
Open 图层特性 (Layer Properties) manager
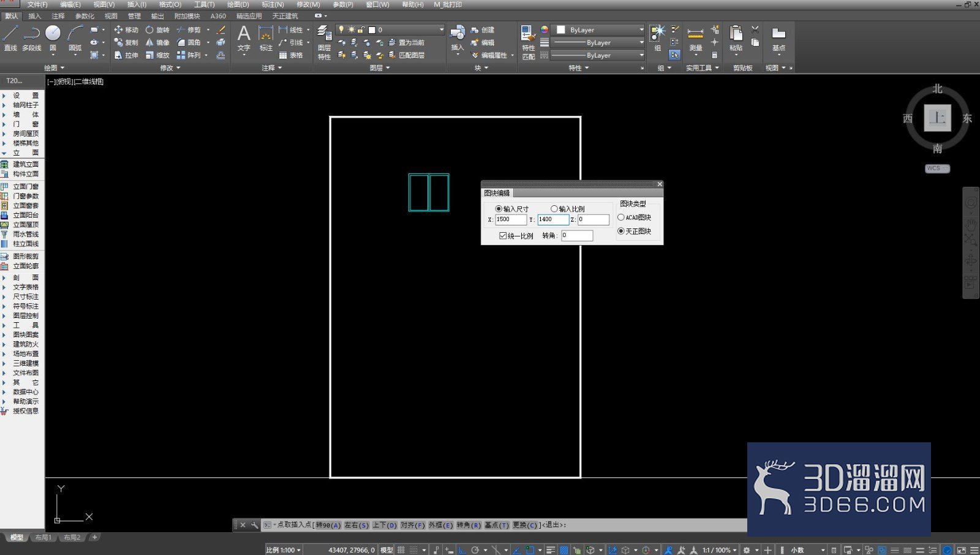click(324, 42)
